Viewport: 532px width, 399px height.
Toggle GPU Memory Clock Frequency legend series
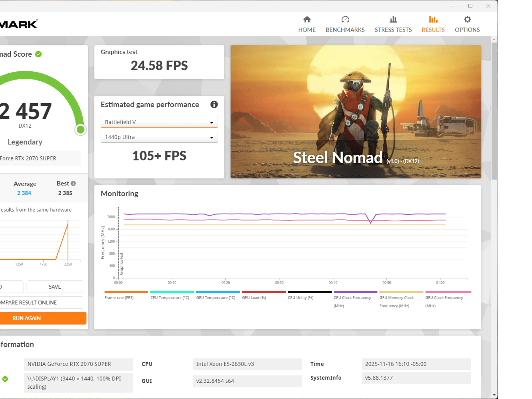[401, 300]
